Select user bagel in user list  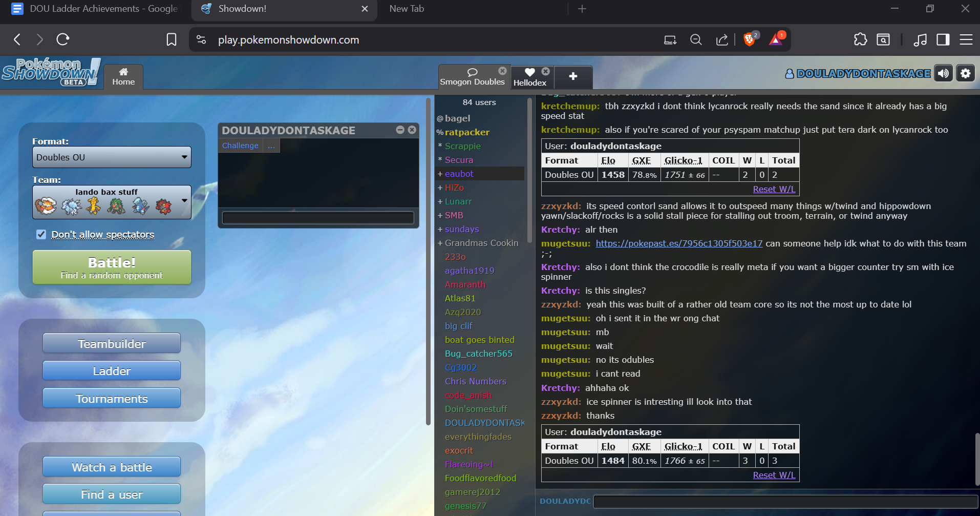coord(480,118)
